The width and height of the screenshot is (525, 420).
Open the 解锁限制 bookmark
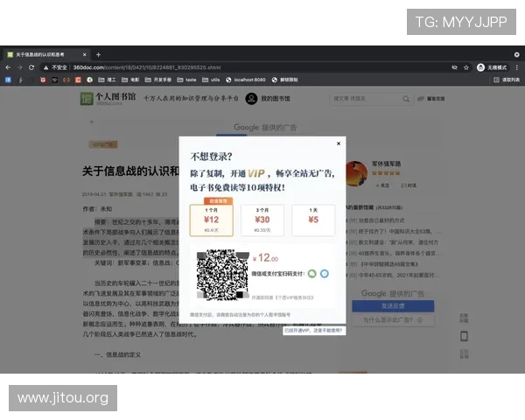(285, 80)
